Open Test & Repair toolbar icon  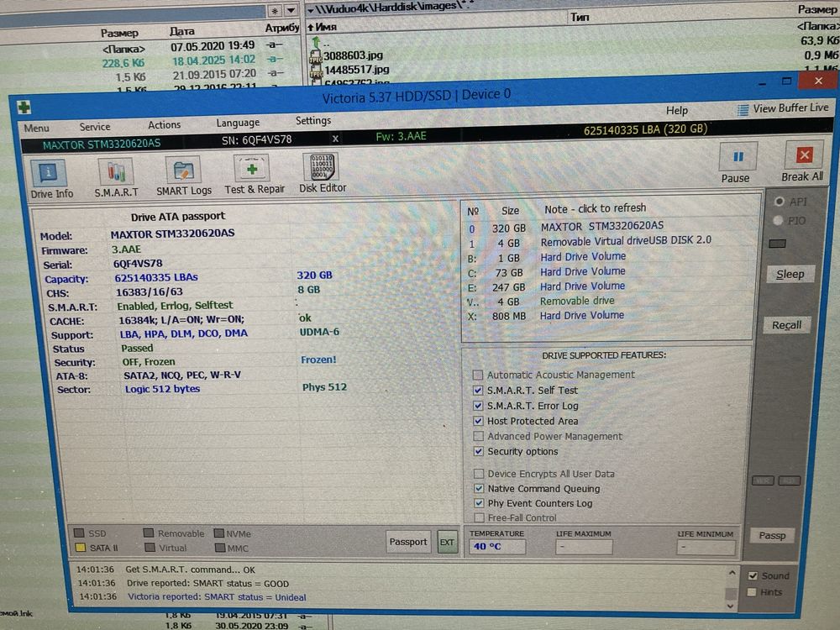252,170
